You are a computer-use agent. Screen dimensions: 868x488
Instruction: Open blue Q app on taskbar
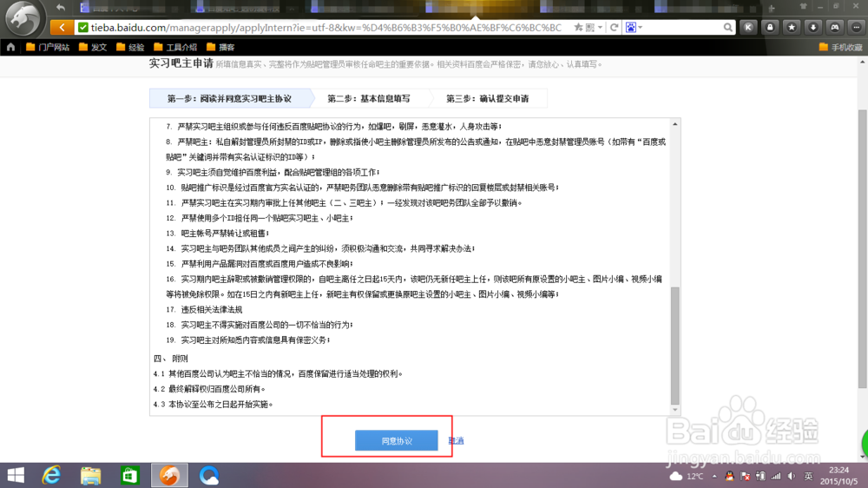(x=209, y=475)
